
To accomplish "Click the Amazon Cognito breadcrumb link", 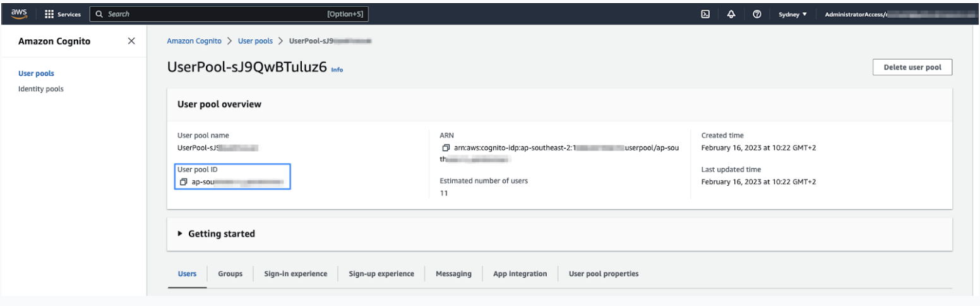I will 194,41.
